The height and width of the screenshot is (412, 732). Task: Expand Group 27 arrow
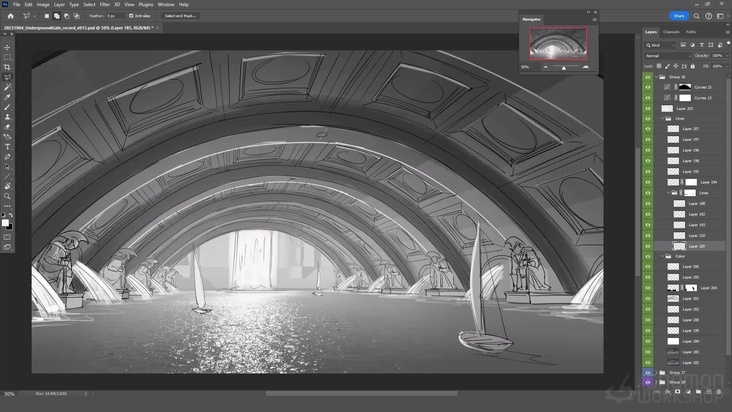(656, 372)
